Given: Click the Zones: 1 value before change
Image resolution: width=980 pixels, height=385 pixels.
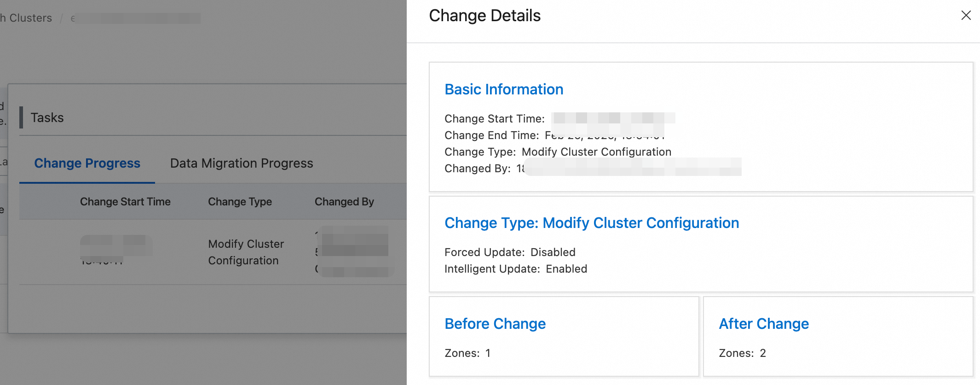Looking at the screenshot, I should [x=467, y=353].
